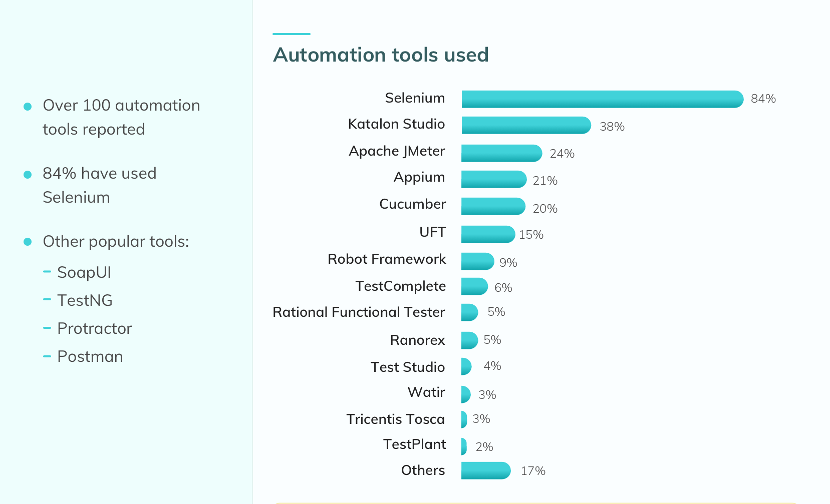Viewport: 830px width, 504px height.
Task: Click the Cucumber bar
Action: click(x=493, y=206)
